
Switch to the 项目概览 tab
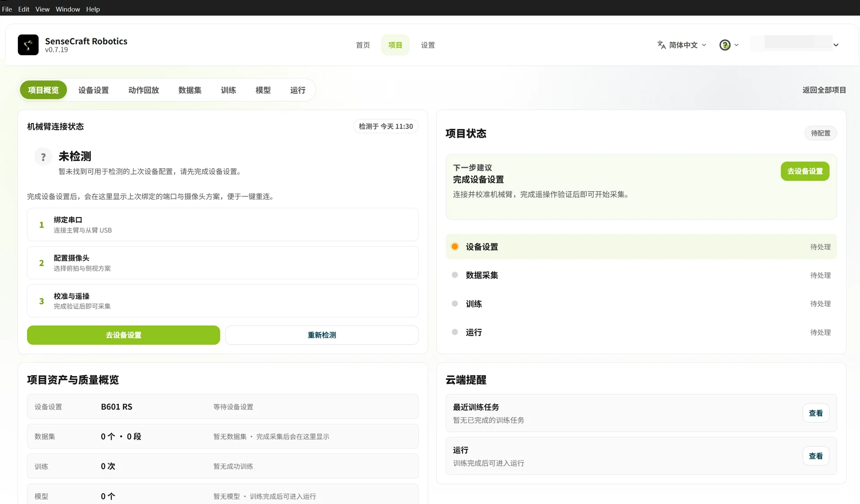(x=43, y=90)
